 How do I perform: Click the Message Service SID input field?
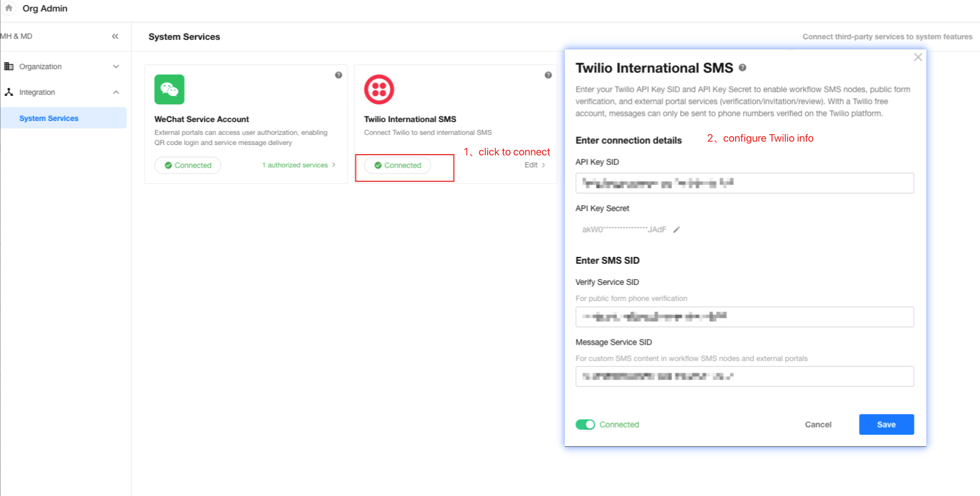pyautogui.click(x=745, y=377)
